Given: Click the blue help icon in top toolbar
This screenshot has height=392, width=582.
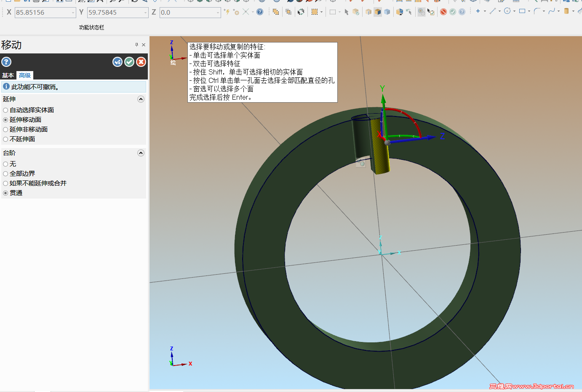Looking at the screenshot, I should pos(260,12).
